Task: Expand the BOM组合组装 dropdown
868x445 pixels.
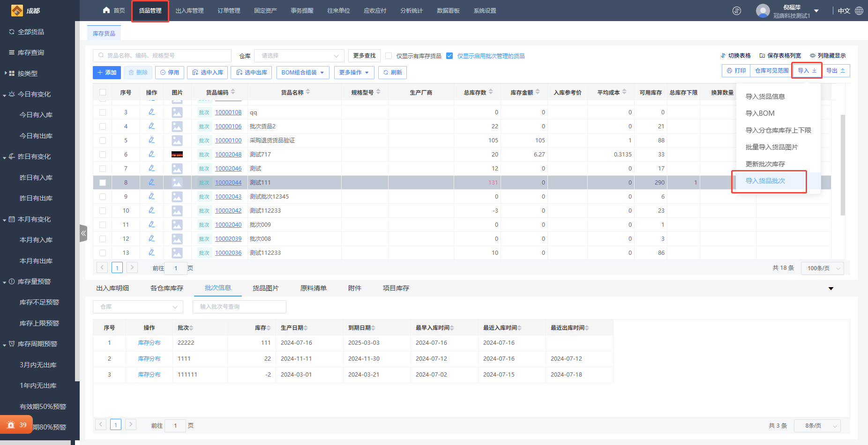Action: pos(303,73)
